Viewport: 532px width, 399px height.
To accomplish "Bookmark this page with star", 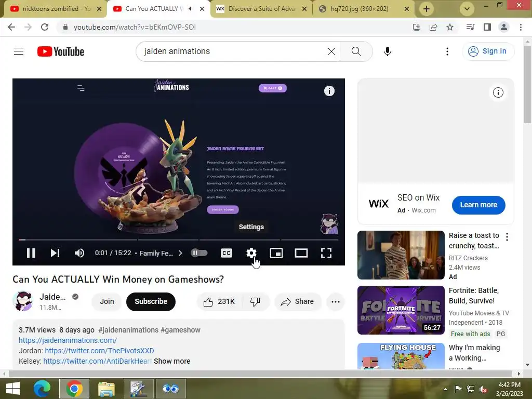I will tap(450, 27).
